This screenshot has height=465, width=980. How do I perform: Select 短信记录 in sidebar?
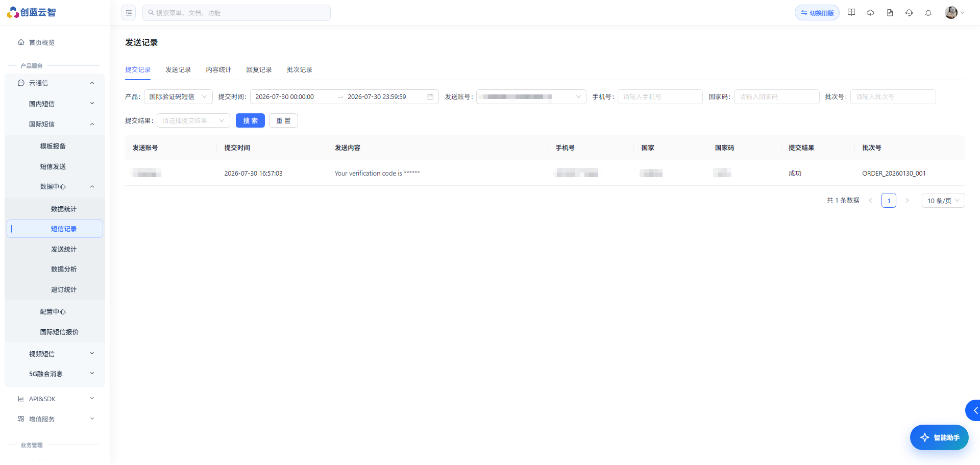click(x=55, y=229)
